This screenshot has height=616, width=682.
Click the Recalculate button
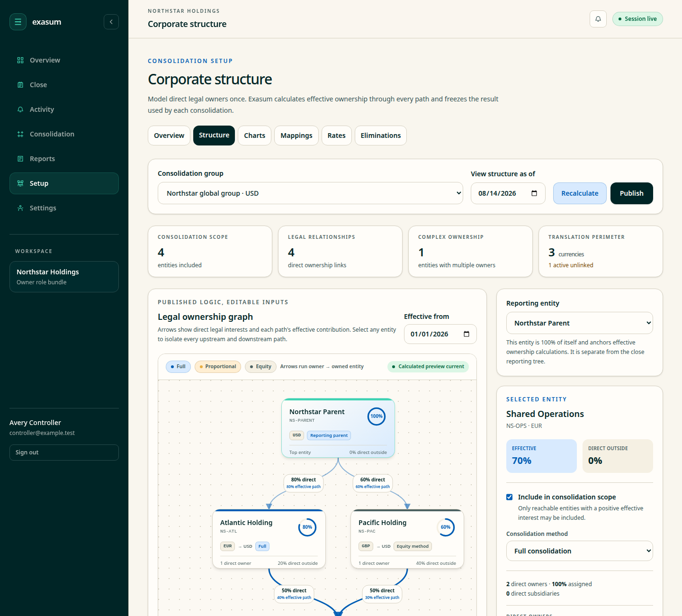[580, 193]
